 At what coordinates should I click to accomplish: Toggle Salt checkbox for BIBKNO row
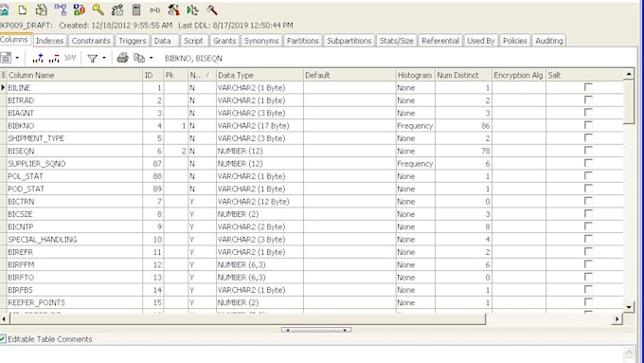click(x=588, y=125)
